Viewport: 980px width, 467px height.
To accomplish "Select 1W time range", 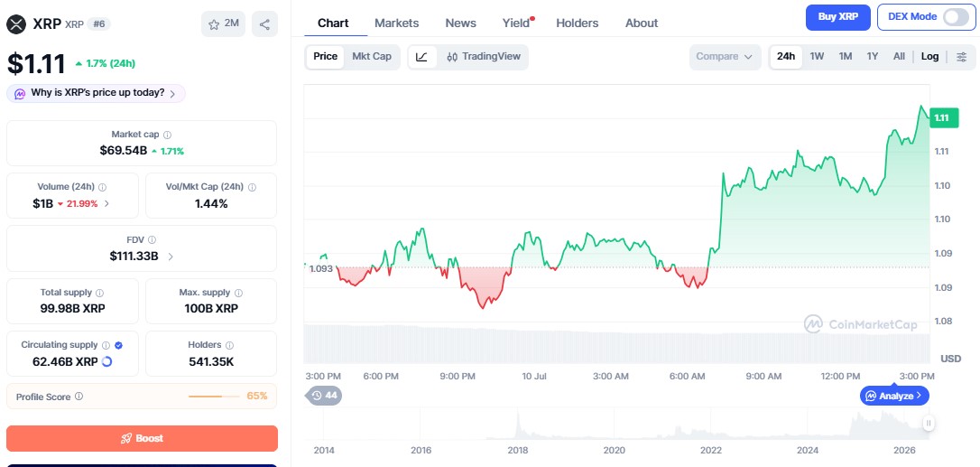I will pyautogui.click(x=817, y=56).
